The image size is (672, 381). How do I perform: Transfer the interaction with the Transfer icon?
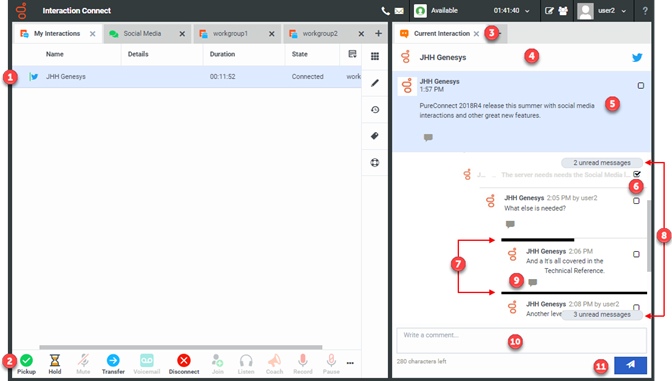pos(113,360)
